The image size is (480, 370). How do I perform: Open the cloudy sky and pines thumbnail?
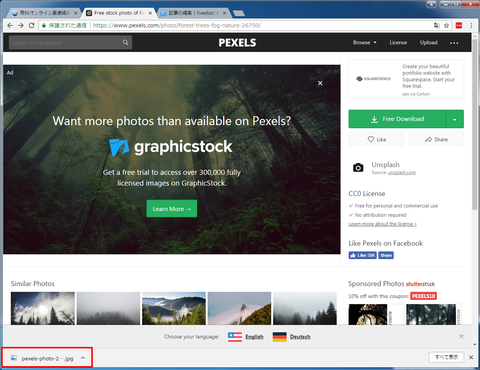pos(43,308)
